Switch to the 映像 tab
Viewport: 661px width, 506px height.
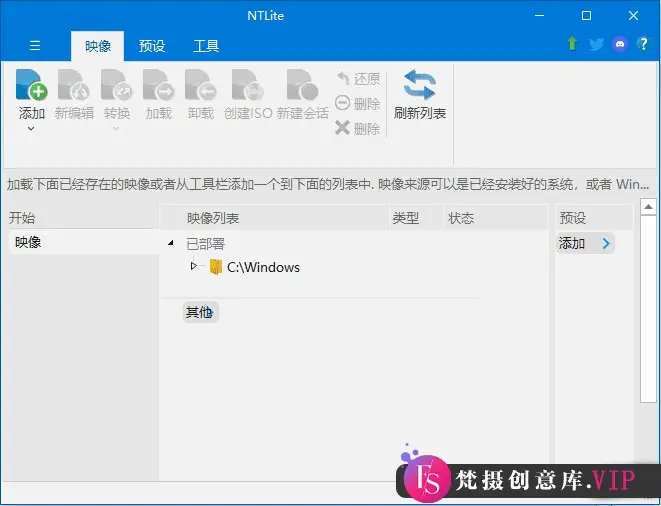pyautogui.click(x=98, y=46)
